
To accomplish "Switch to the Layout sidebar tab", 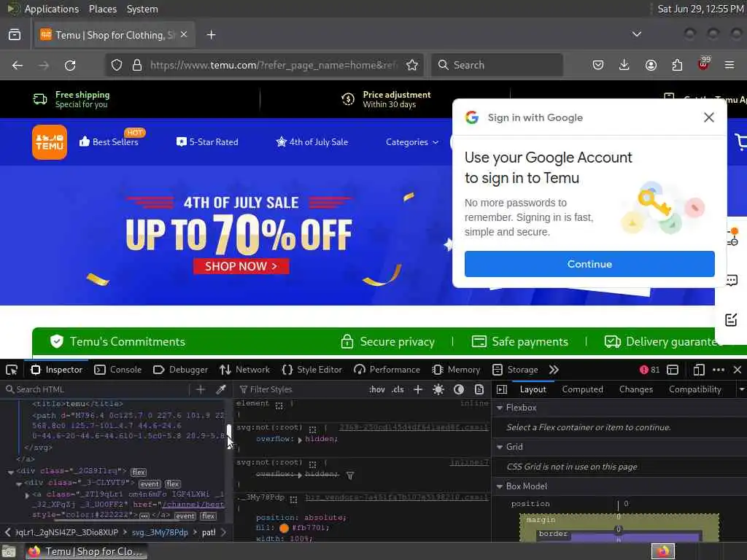I will tap(533, 389).
